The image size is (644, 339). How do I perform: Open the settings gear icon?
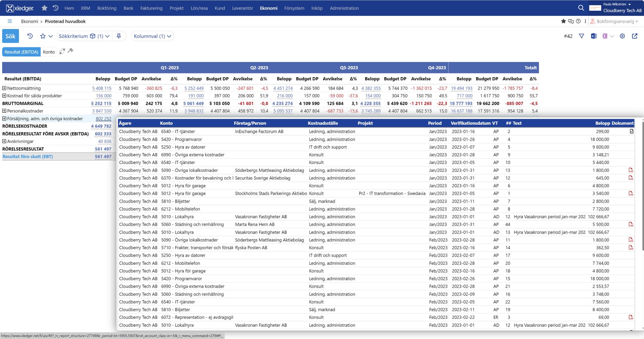click(x=622, y=36)
